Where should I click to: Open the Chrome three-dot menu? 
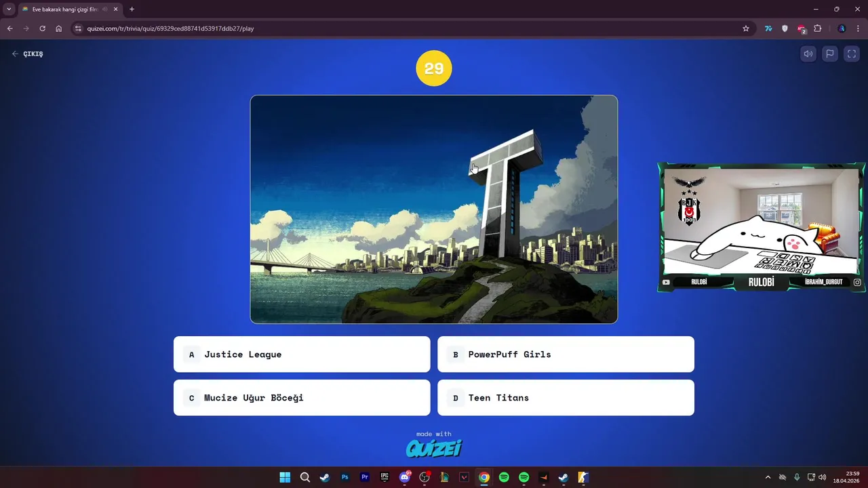pyautogui.click(x=858, y=28)
